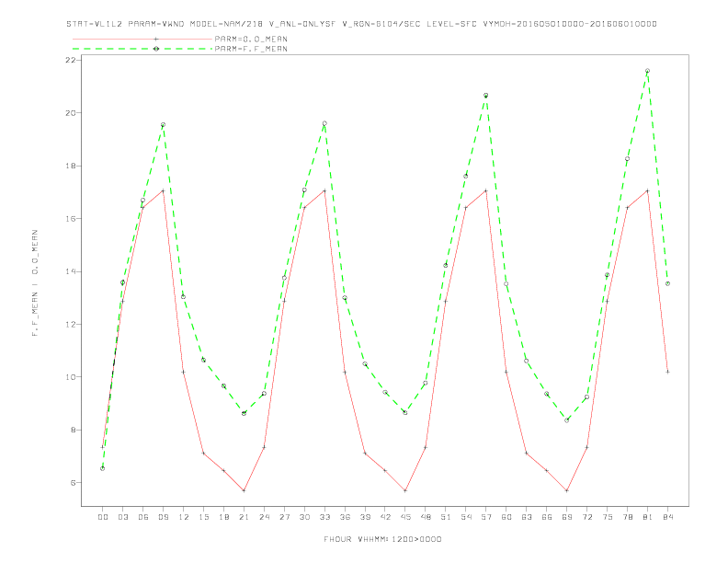Click the green F.F_MEAN peak marker at hour 81
Screen dimensions: 728x563
648,71
